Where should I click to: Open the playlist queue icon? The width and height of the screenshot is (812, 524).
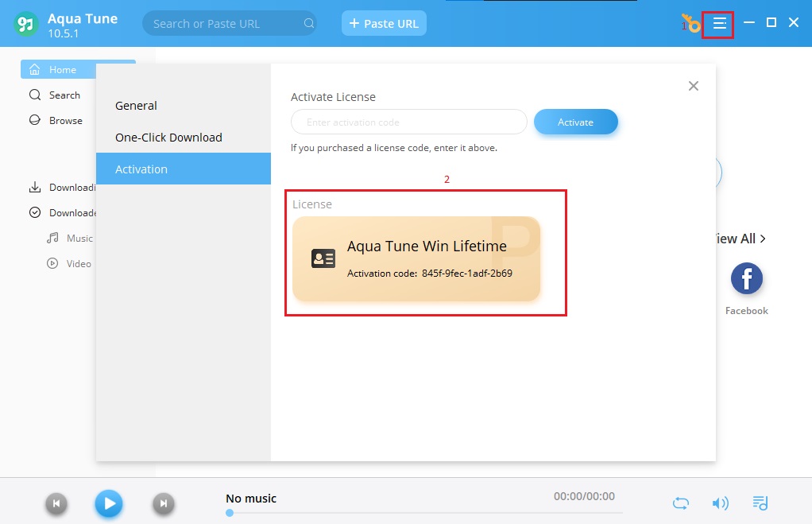[x=760, y=503]
